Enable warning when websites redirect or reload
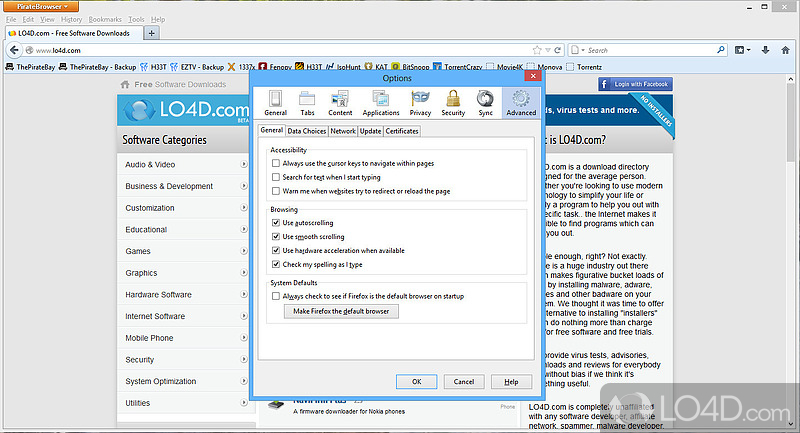This screenshot has width=800, height=433. (276, 191)
